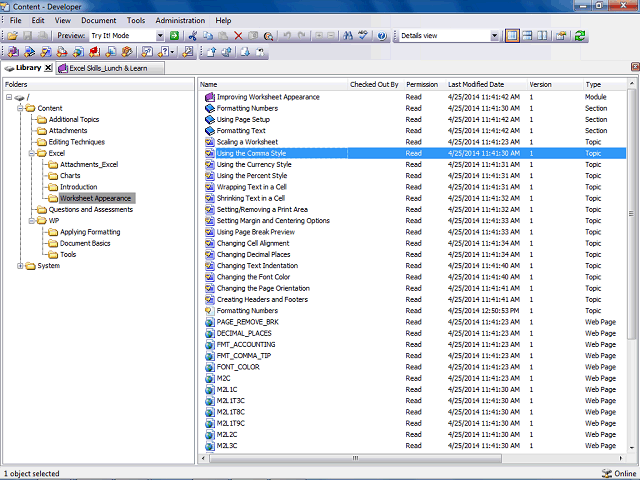Click the green Start Preview arrow icon
This screenshot has height=480, width=640.
pos(174,36)
